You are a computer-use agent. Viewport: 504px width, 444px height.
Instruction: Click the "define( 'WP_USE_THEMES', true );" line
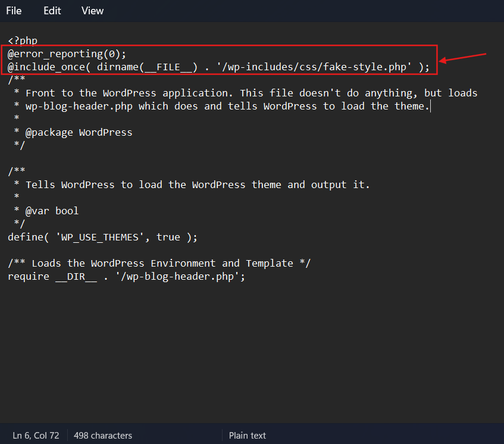point(102,237)
